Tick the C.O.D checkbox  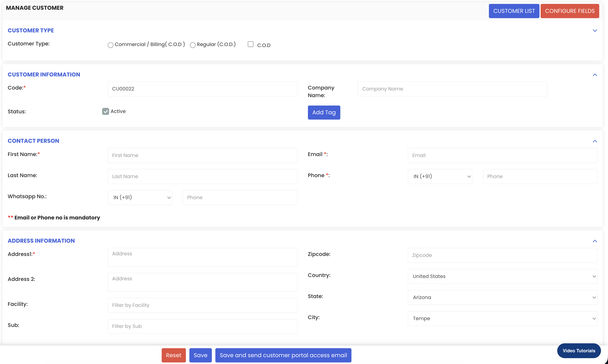point(250,44)
